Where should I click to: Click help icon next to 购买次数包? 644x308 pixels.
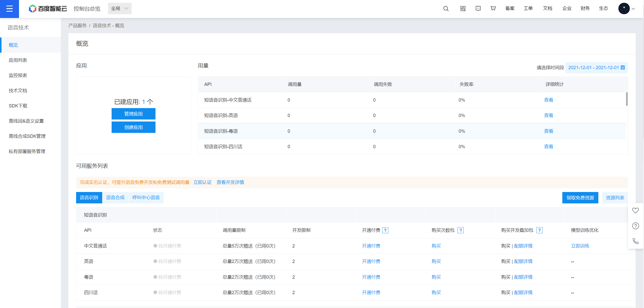[x=461, y=230]
